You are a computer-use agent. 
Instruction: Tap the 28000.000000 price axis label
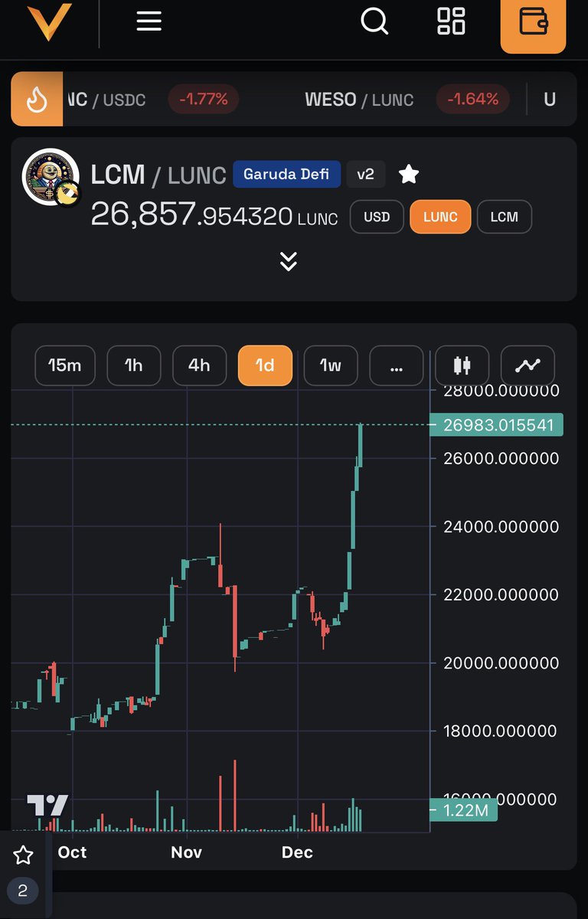501,391
